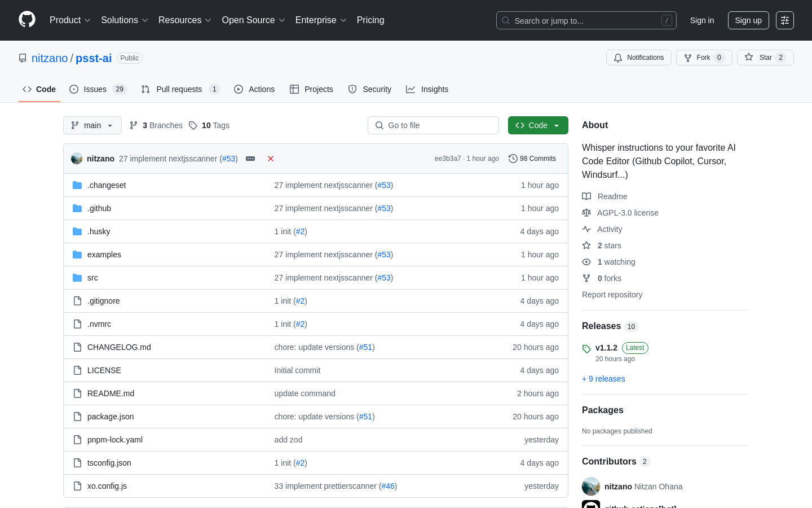Open AGPL-3.0 license link
812x508 pixels.
coord(620,213)
